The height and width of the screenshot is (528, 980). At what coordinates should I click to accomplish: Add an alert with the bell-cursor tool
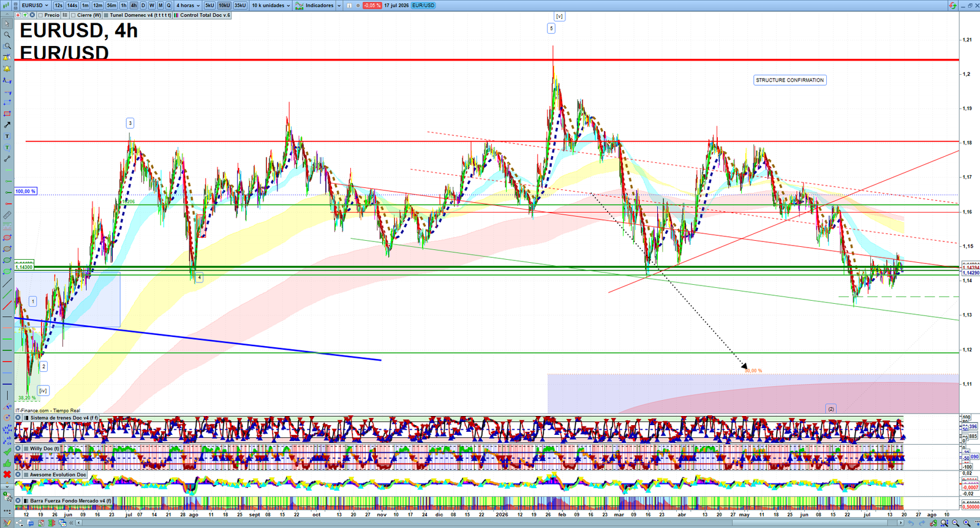click(7, 58)
